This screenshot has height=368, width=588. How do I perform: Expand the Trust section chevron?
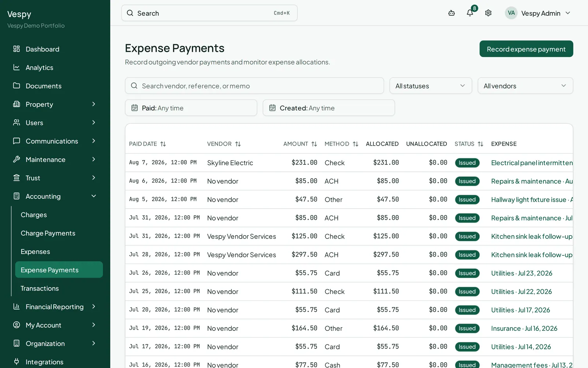tap(94, 178)
